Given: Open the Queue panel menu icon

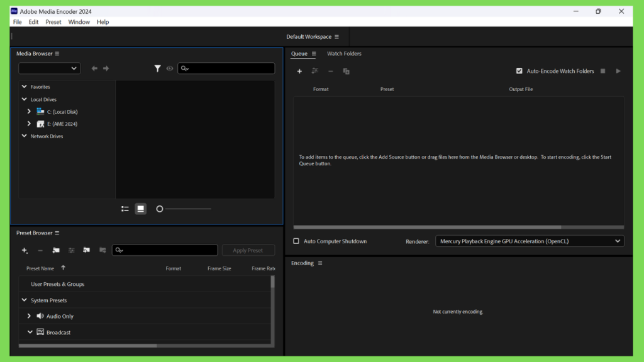Looking at the screenshot, I should click(314, 54).
